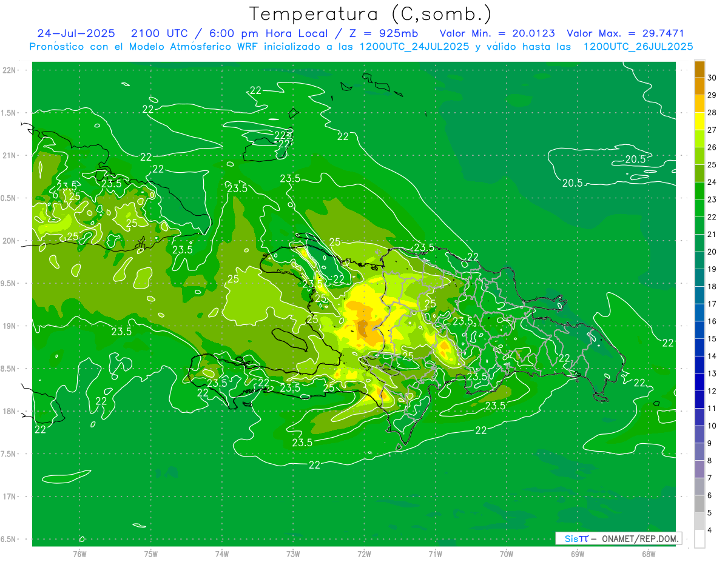The image size is (728, 562).
Task: Click colorbar swatch between 16 and 17
Action: tap(699, 312)
